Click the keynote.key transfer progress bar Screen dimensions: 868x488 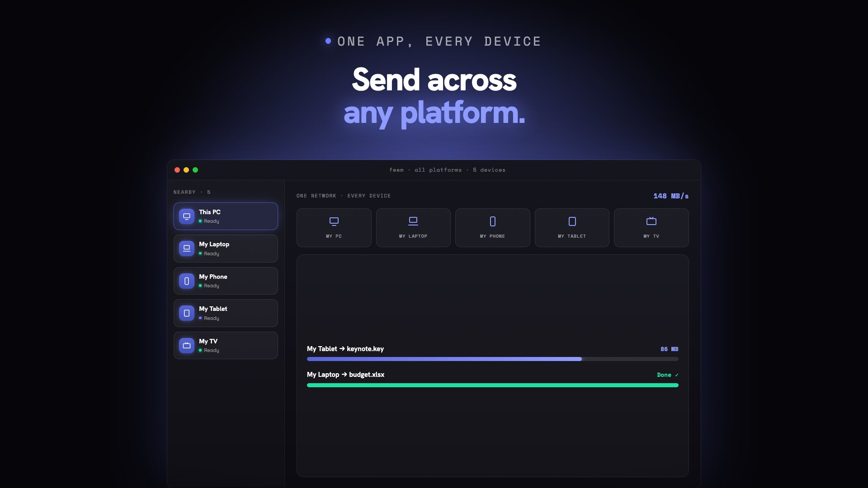(493, 359)
